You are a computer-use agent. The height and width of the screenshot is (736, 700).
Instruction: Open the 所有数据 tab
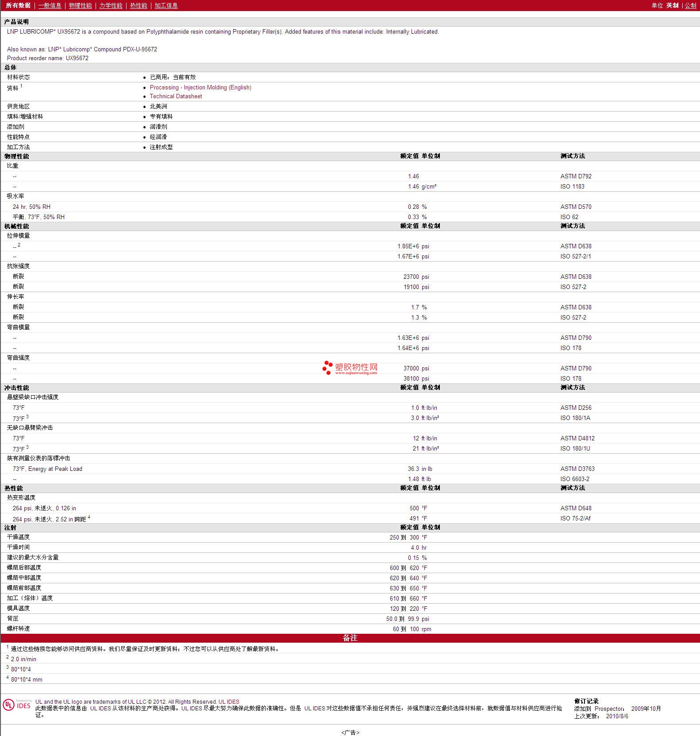tap(18, 5)
